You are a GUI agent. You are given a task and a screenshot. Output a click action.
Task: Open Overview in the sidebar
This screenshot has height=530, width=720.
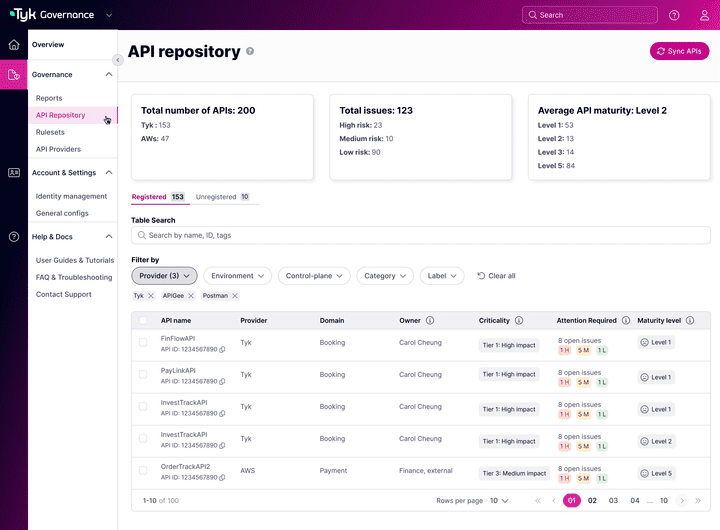(48, 45)
